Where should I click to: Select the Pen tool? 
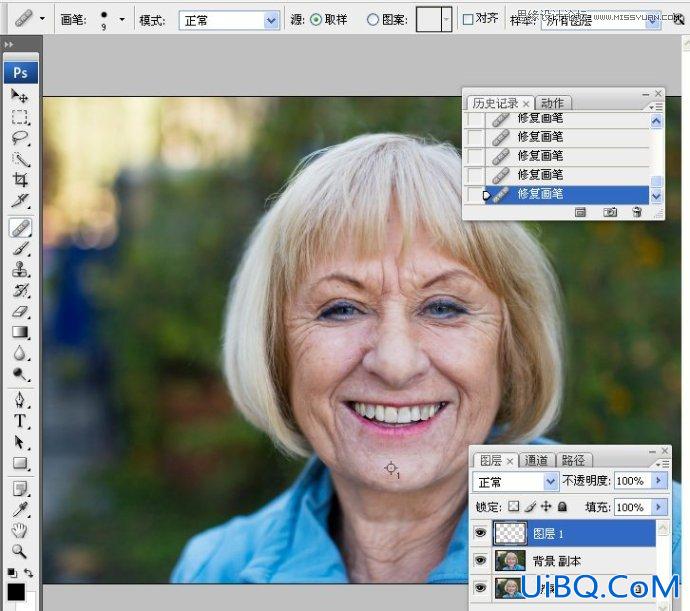click(19, 400)
